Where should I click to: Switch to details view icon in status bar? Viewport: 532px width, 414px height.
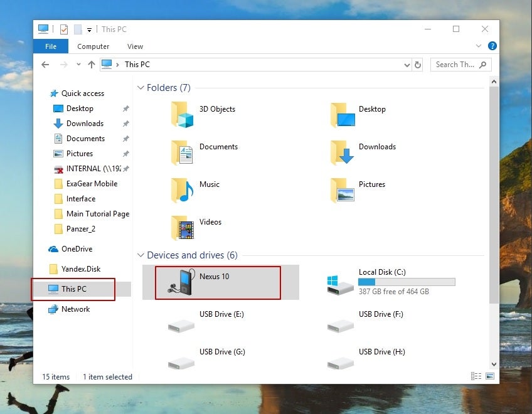click(x=476, y=376)
